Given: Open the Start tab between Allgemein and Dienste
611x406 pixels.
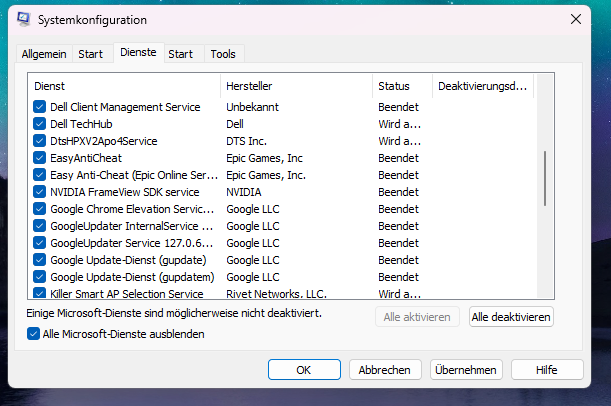Looking at the screenshot, I should coord(90,54).
